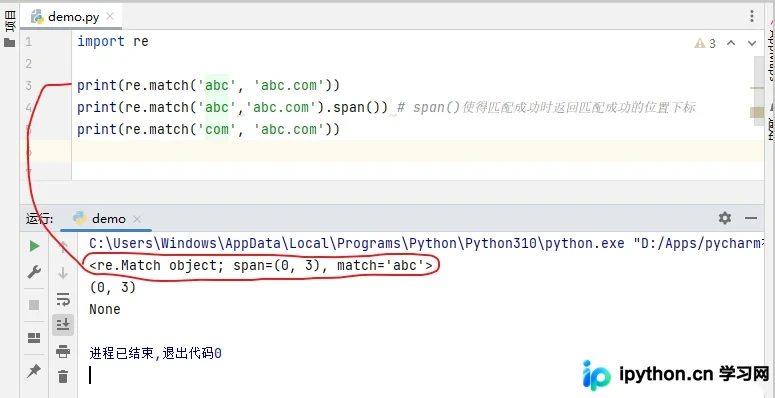Restore layout icon in Run panel
Viewport: 775px width, 398px height.
[34, 338]
